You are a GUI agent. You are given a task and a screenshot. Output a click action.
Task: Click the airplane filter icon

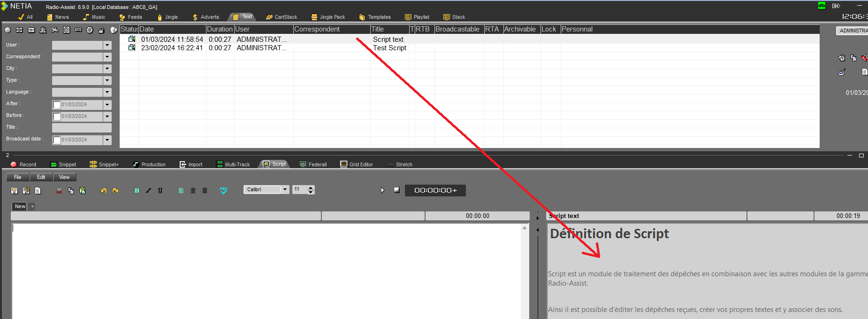55,30
